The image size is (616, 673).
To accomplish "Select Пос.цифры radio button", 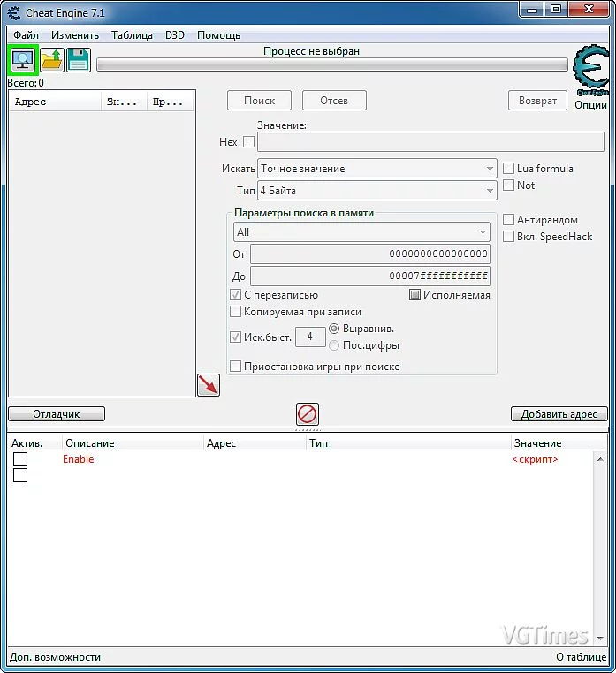I will pyautogui.click(x=334, y=345).
